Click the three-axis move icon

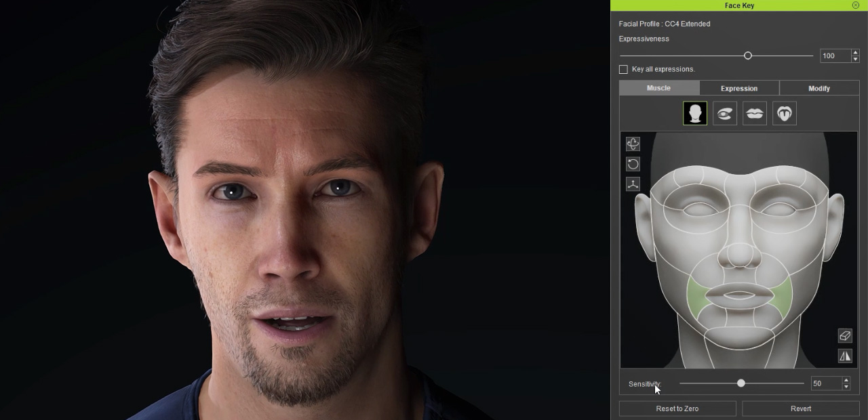click(633, 184)
